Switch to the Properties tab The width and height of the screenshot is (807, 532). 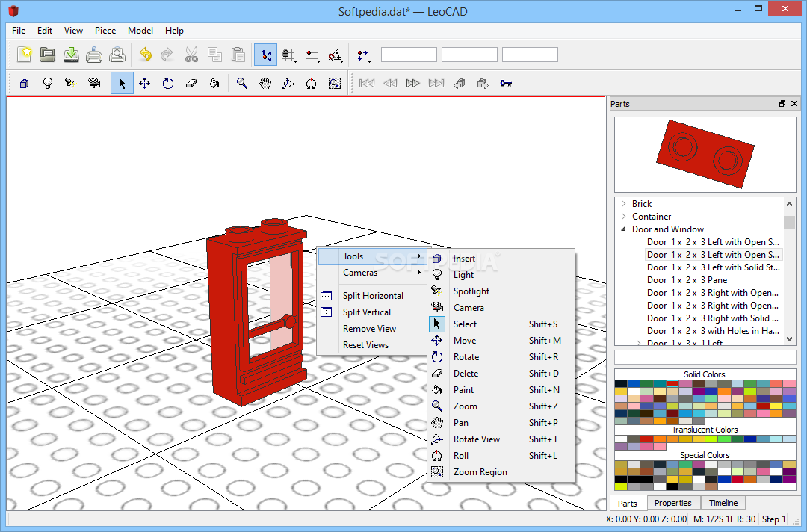click(672, 503)
